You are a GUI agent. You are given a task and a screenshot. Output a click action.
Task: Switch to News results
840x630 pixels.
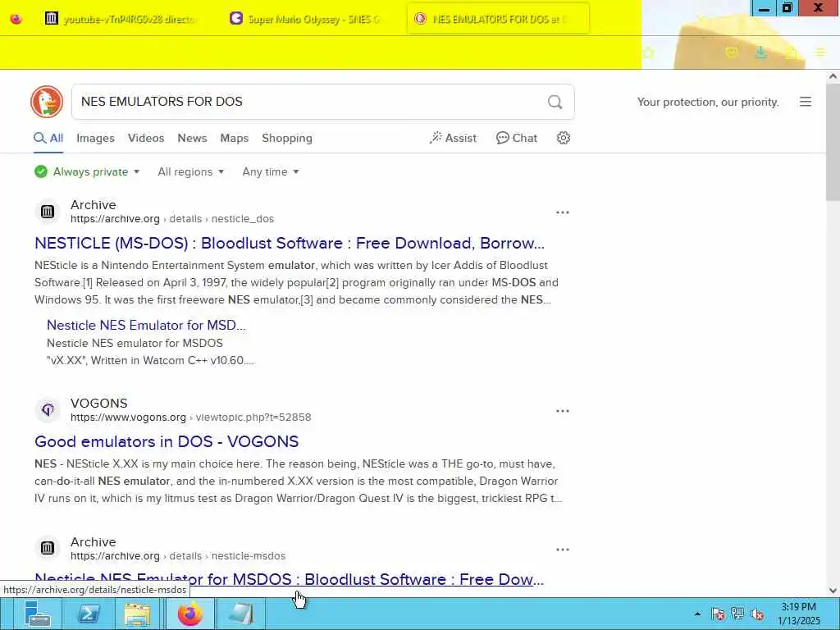click(192, 138)
